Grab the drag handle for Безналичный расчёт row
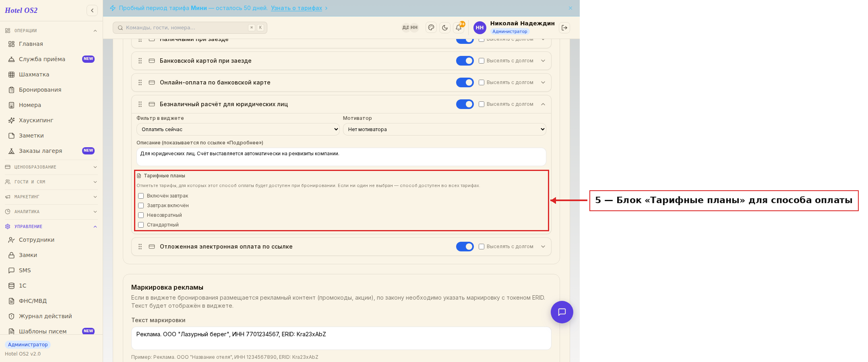 140,104
